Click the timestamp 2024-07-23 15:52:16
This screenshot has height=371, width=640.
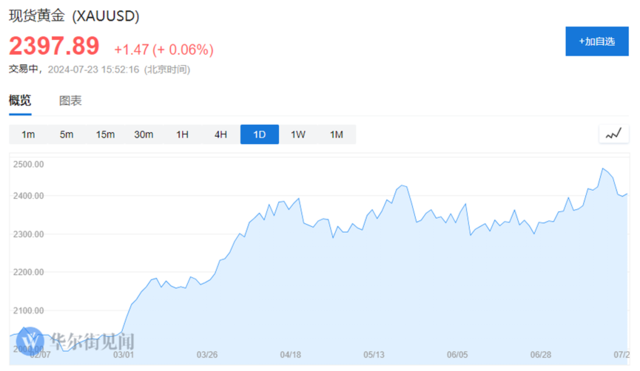pos(93,69)
